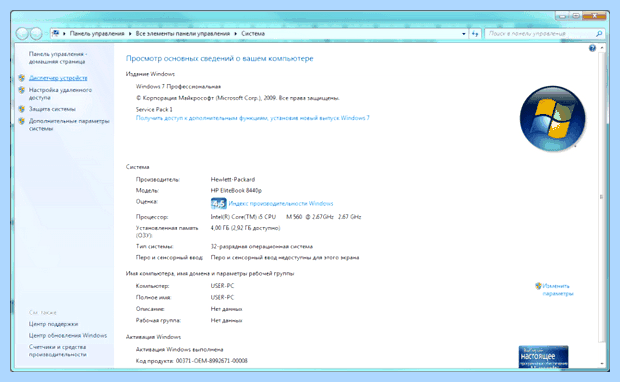Screen dimensions: 620x382
Task: Open Счетчики и средства производительности link
Action: 58,351
